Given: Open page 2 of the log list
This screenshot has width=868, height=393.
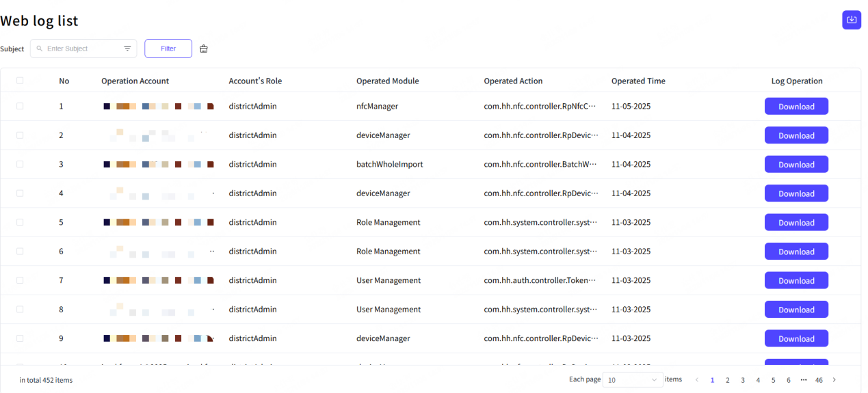Looking at the screenshot, I should 727,380.
